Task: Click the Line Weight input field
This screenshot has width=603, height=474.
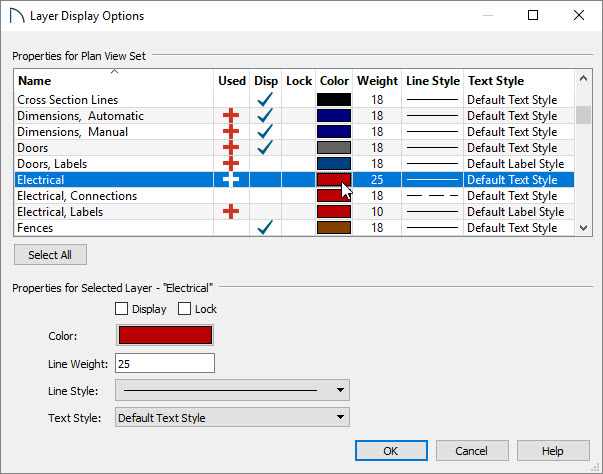Action: [x=165, y=363]
